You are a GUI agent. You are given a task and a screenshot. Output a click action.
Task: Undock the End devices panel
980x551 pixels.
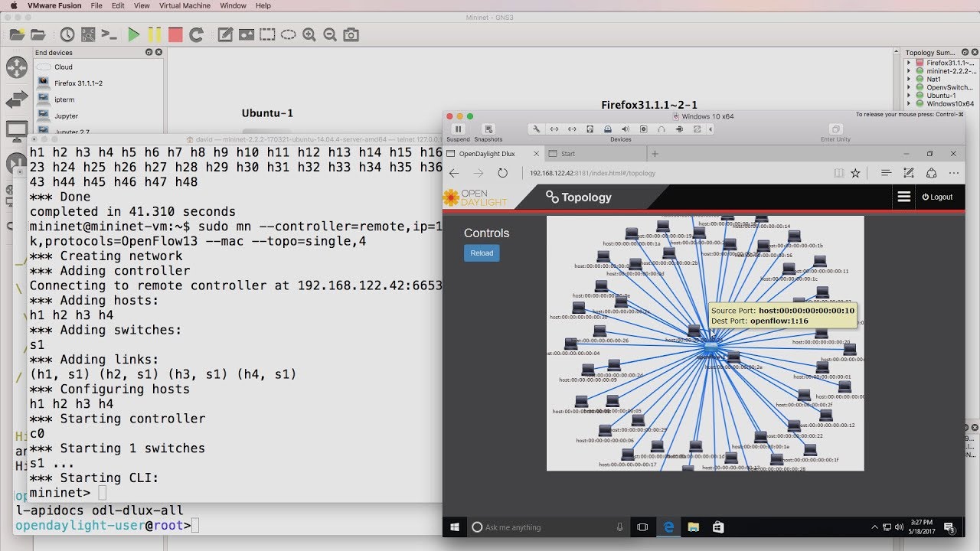tap(149, 53)
